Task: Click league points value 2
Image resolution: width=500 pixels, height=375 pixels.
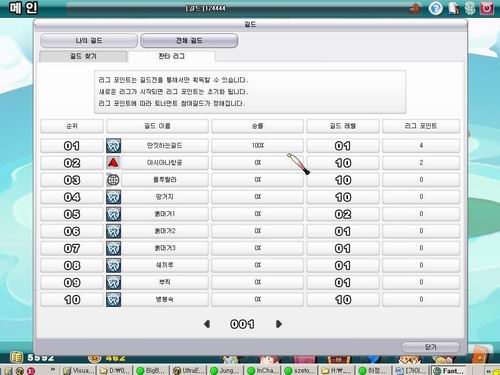Action: pyautogui.click(x=421, y=163)
